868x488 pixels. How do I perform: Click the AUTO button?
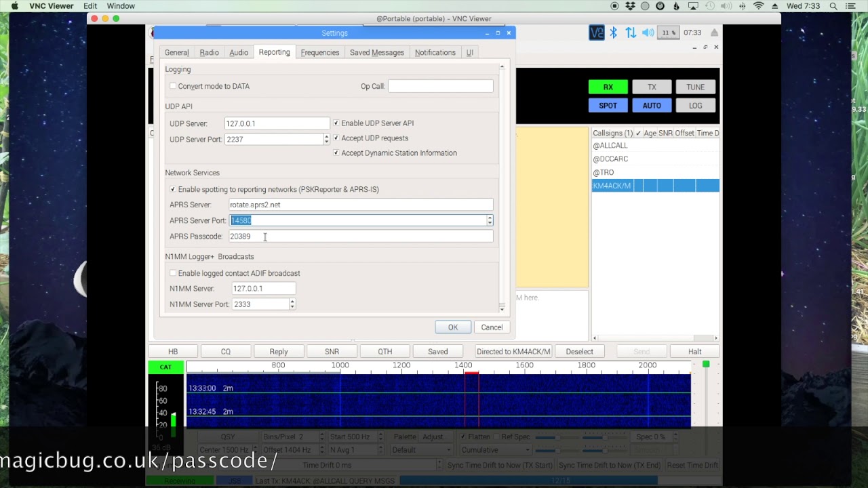[x=652, y=105]
